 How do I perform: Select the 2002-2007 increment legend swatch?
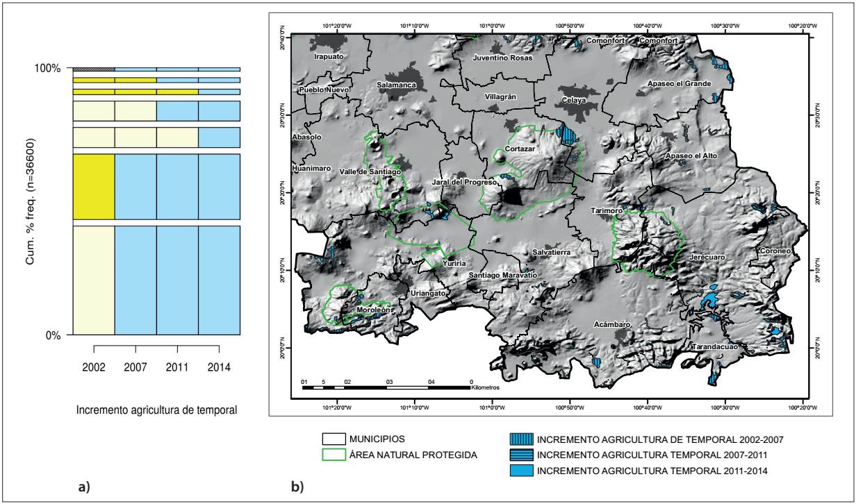(x=521, y=439)
